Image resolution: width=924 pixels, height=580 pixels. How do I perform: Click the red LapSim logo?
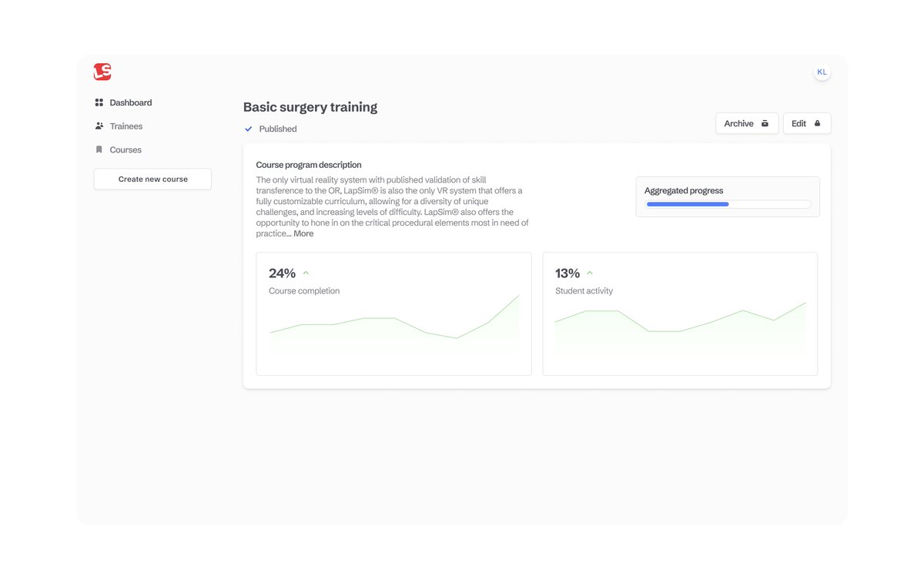(102, 72)
